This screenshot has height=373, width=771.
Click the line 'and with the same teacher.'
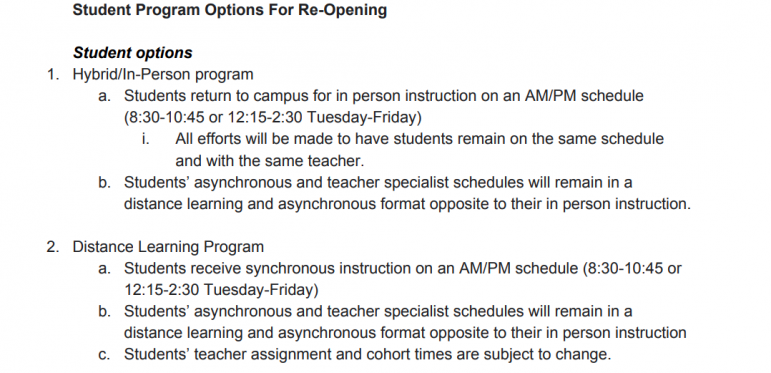click(269, 160)
